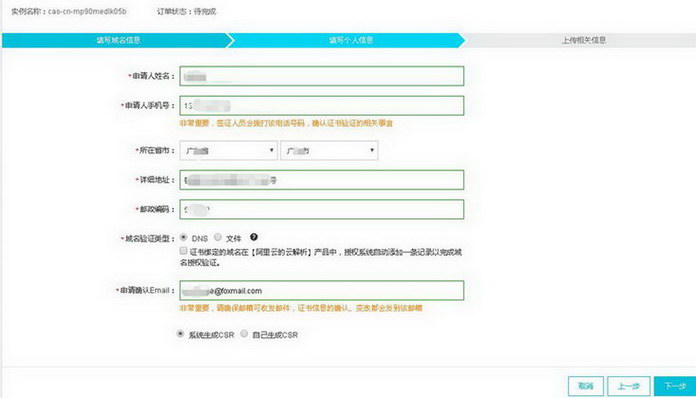The image size is (696, 398).
Task: Open the province dropdown list
Action: click(229, 150)
